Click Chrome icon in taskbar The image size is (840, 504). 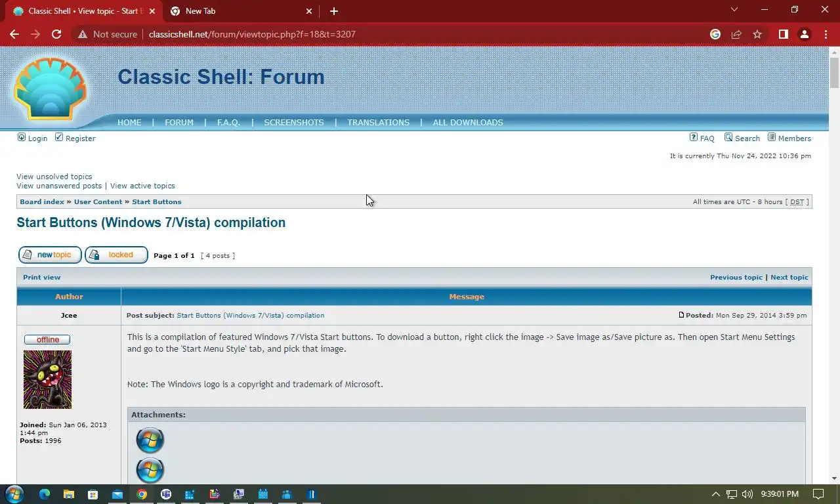click(x=142, y=494)
